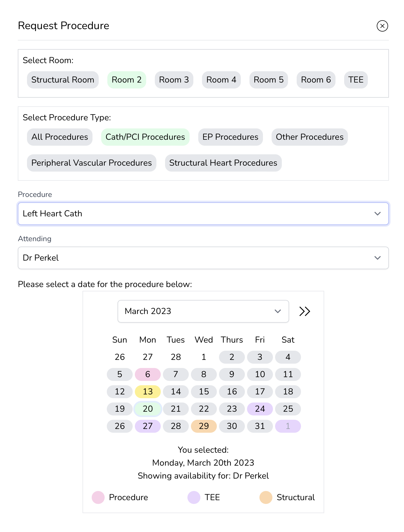The width and height of the screenshot is (404, 532).
Task: Choose the TEE room option
Action: pos(355,80)
